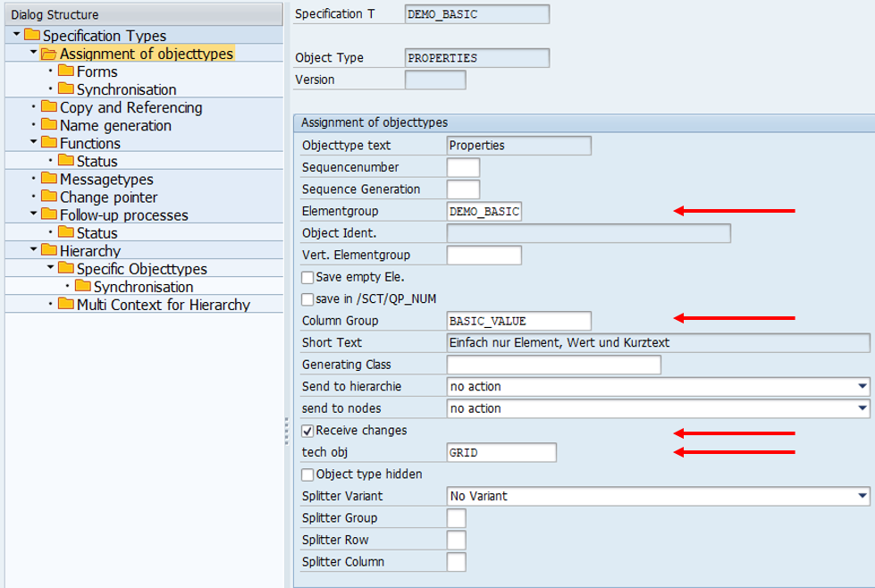Collapse the Functions tree node arrow
Viewport: 875px width, 588px height.
click(33, 143)
